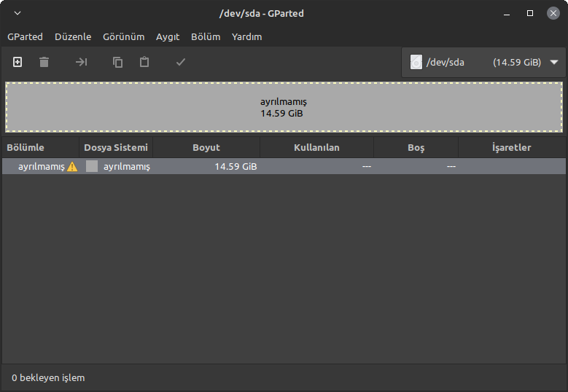Click the paste partition clipboard icon
Viewport: 568px width, 392px height.
pos(144,62)
